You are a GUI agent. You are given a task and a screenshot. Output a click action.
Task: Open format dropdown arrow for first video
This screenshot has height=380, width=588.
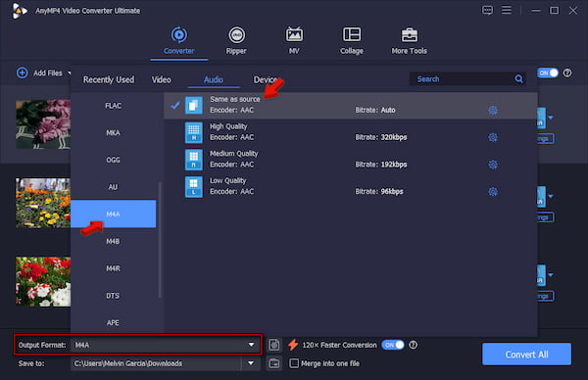(x=550, y=118)
